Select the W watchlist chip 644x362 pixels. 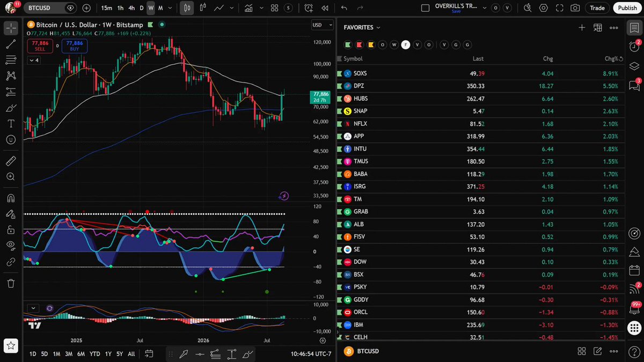point(394,45)
